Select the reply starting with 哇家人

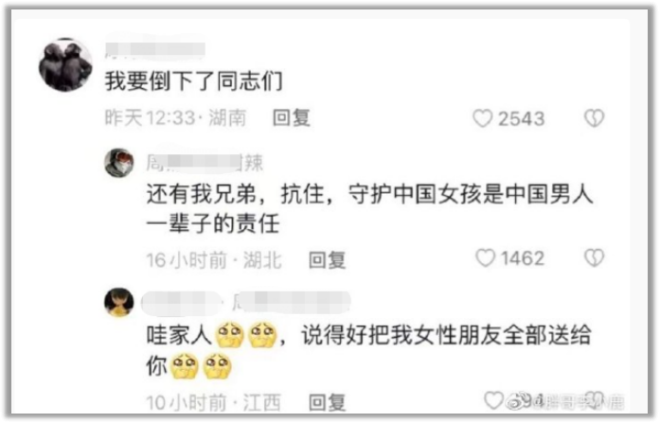[x=369, y=350]
